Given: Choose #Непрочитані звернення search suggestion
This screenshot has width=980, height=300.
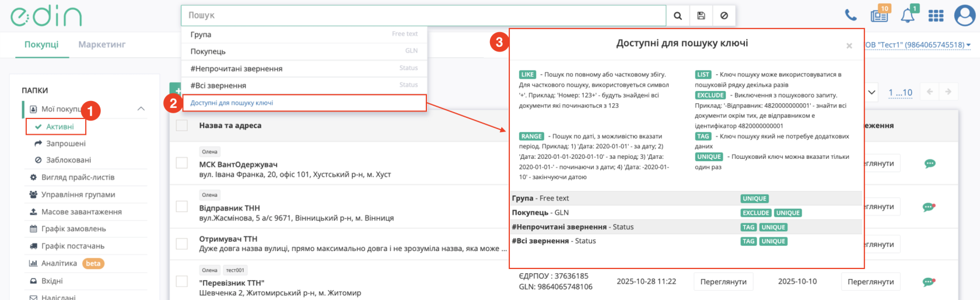Looking at the screenshot, I should click(304, 68).
